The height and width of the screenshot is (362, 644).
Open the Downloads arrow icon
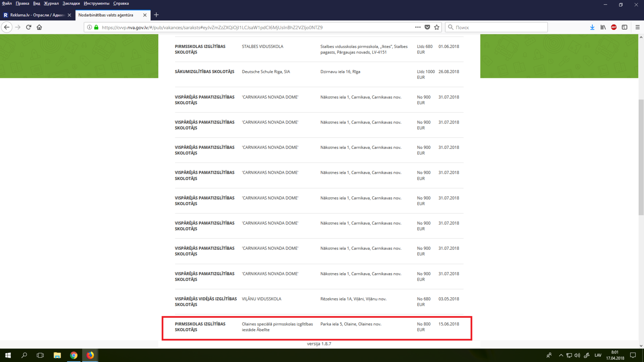pos(592,27)
